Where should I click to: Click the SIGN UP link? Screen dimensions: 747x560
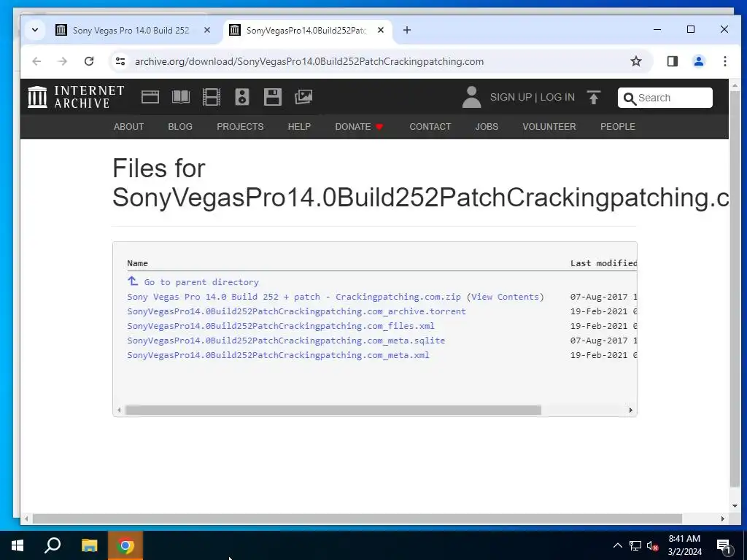click(511, 97)
